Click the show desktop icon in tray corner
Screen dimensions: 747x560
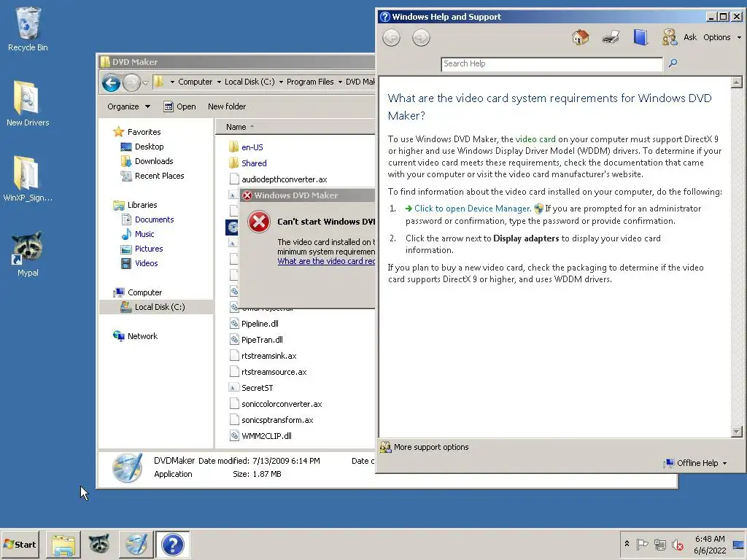click(739, 544)
